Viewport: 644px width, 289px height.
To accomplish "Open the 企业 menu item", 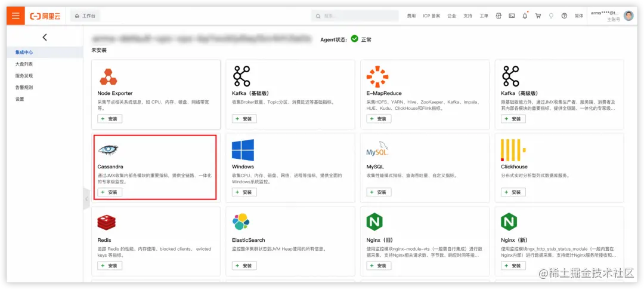I will coord(452,16).
